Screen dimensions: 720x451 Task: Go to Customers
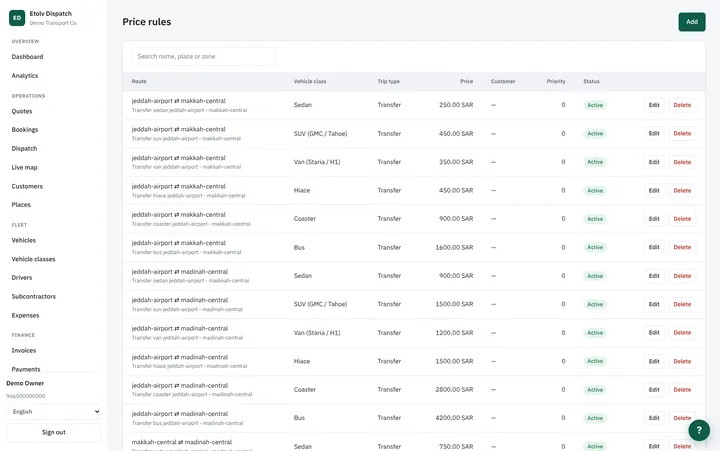coord(27,186)
